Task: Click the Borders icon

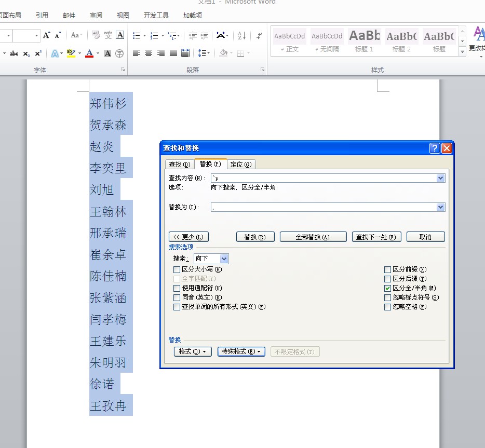Action: click(x=240, y=53)
